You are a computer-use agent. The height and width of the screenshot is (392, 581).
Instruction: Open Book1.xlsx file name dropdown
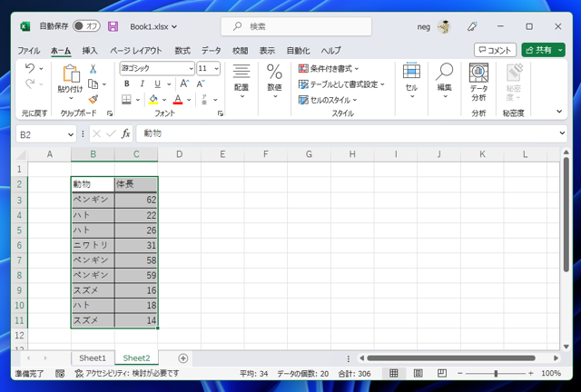pyautogui.click(x=153, y=26)
